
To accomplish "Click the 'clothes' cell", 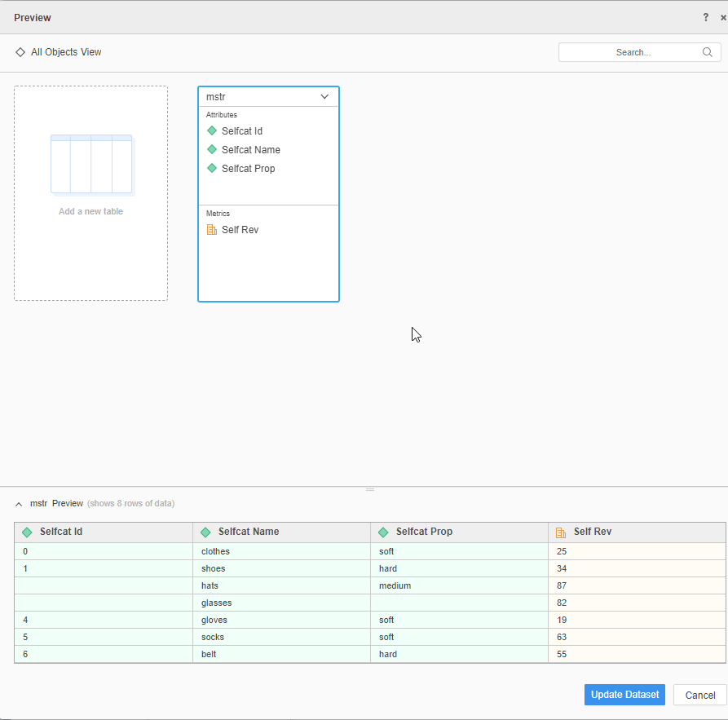I will 282,551.
